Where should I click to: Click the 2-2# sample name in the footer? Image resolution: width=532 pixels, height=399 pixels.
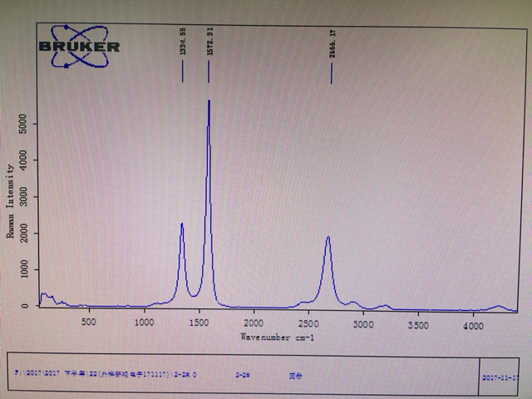pos(243,375)
